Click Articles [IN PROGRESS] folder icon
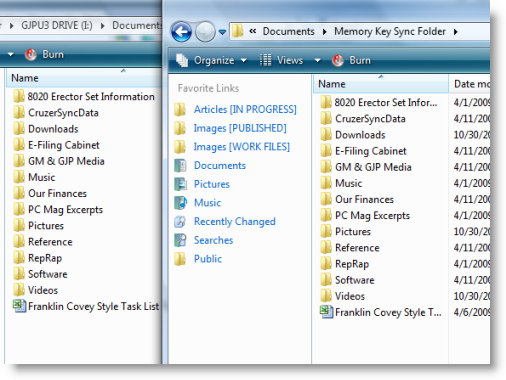The height and width of the screenshot is (380, 506). coord(180,109)
